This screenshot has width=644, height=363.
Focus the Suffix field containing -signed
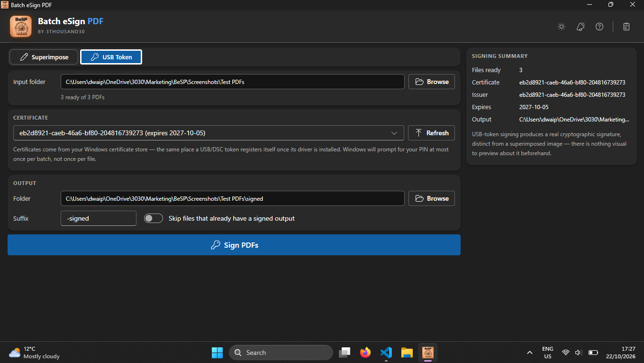pos(99,218)
